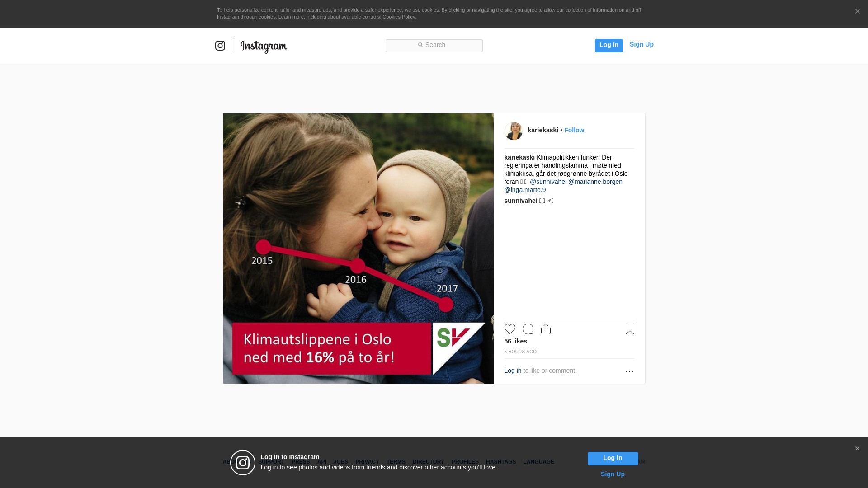Open the TERMS footer link

click(396, 462)
